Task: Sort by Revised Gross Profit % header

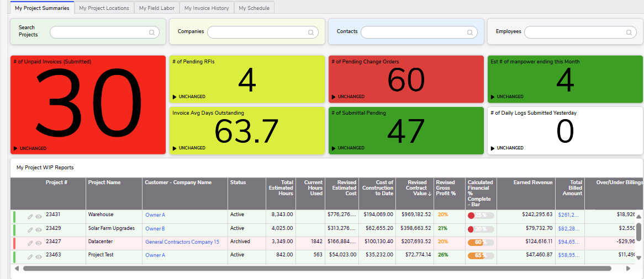Action: [446, 188]
